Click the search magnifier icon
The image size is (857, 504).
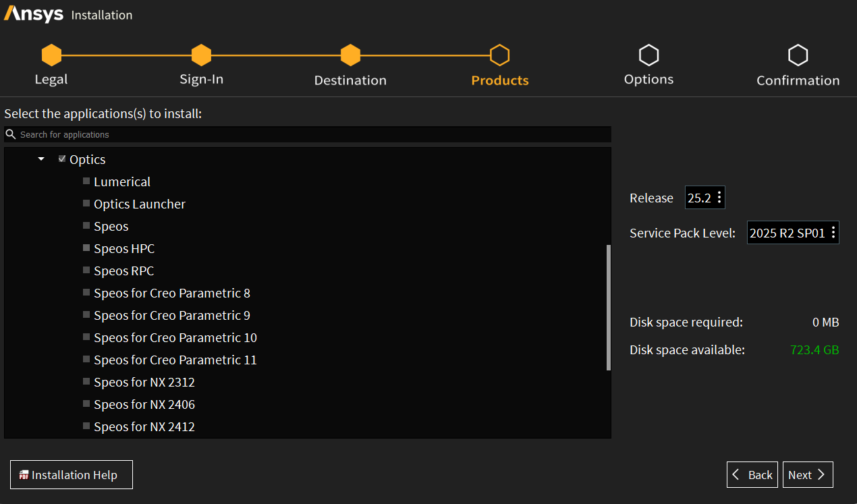tap(11, 134)
